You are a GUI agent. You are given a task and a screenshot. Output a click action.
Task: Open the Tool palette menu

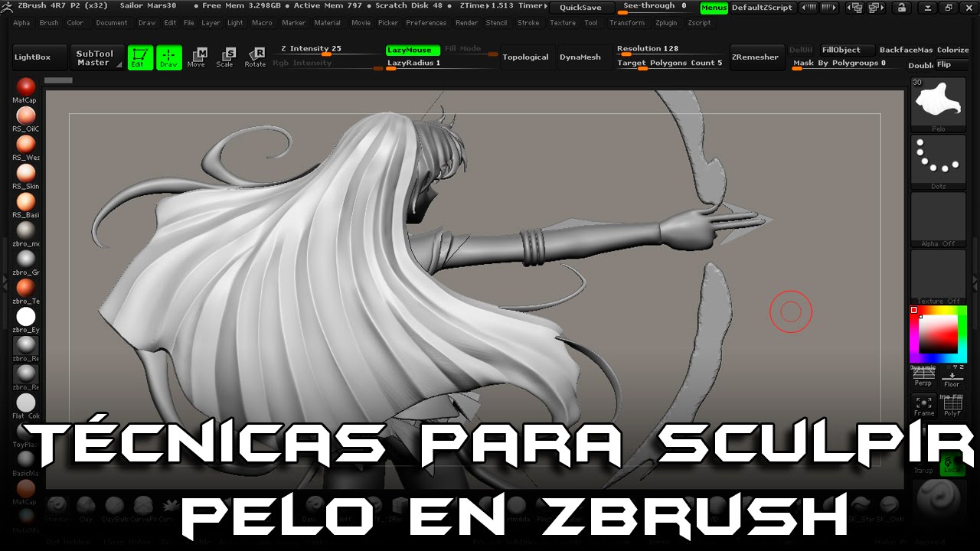point(591,23)
